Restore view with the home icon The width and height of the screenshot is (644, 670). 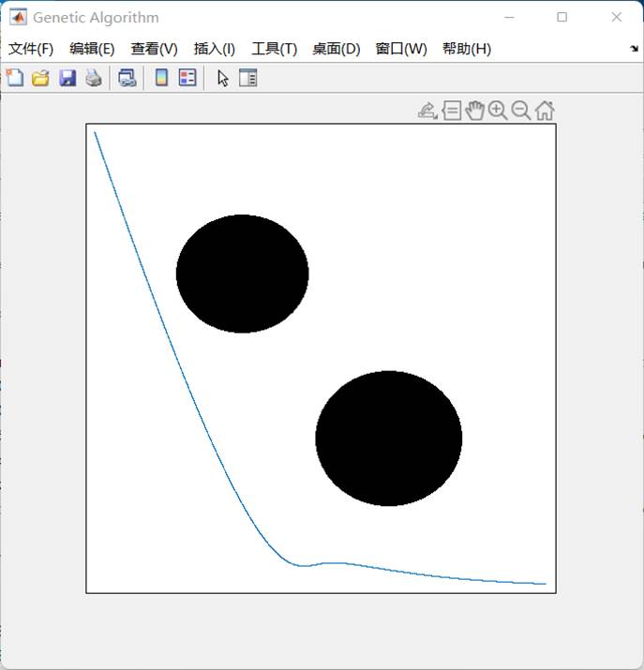tap(545, 112)
